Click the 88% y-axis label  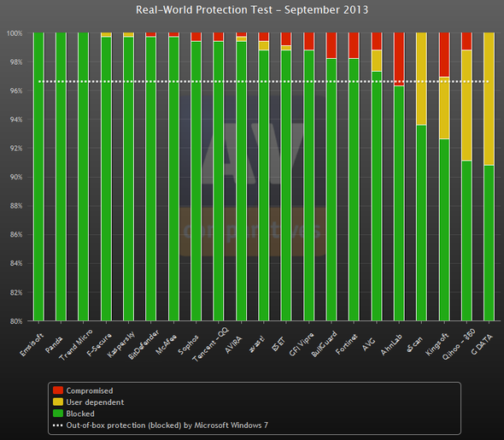16,206
